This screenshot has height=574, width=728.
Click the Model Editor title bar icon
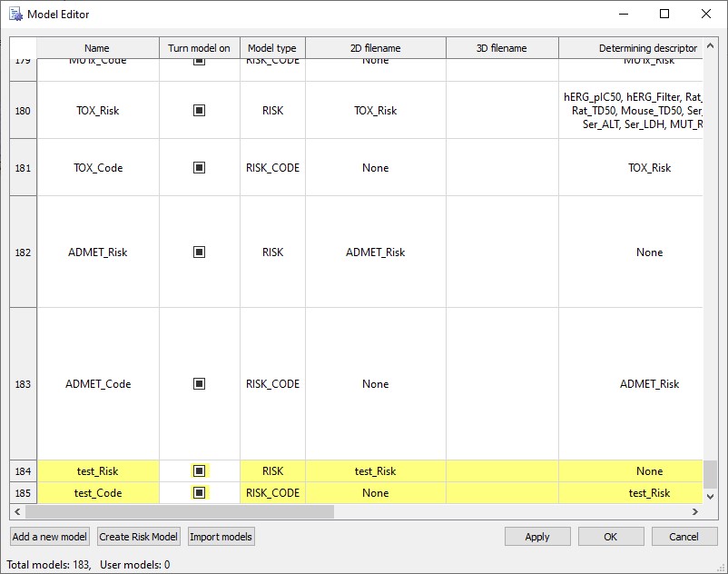(15, 15)
